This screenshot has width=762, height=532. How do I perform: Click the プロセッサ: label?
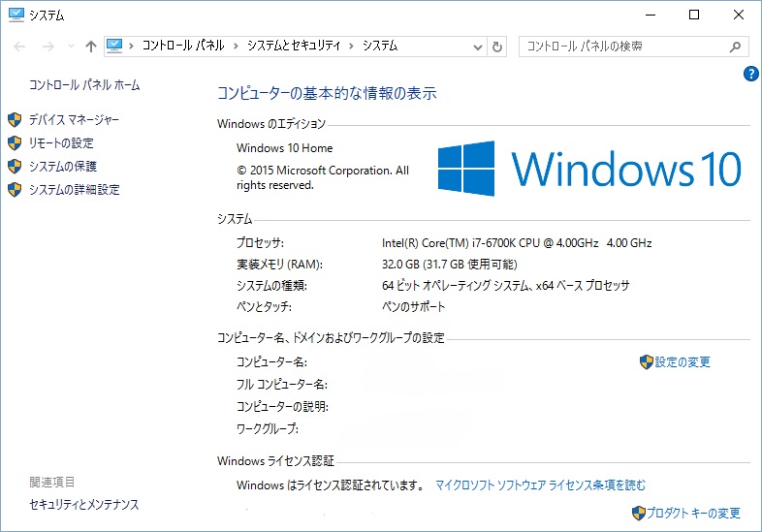click(x=260, y=243)
